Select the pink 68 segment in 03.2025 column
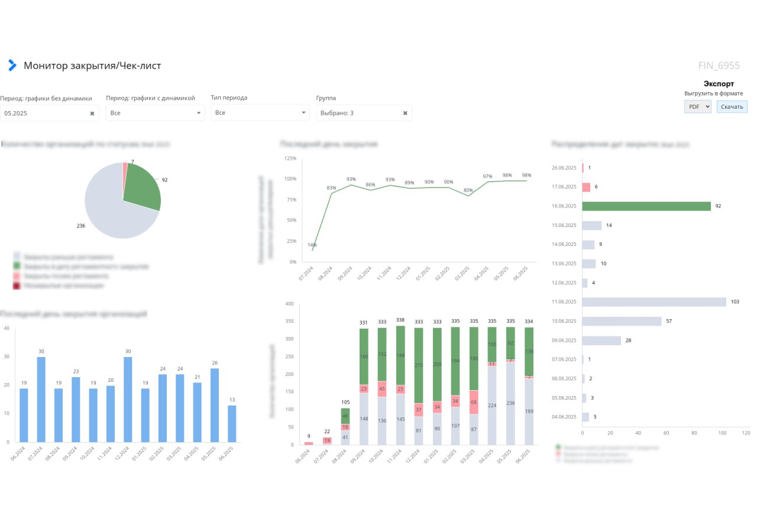 click(x=474, y=402)
